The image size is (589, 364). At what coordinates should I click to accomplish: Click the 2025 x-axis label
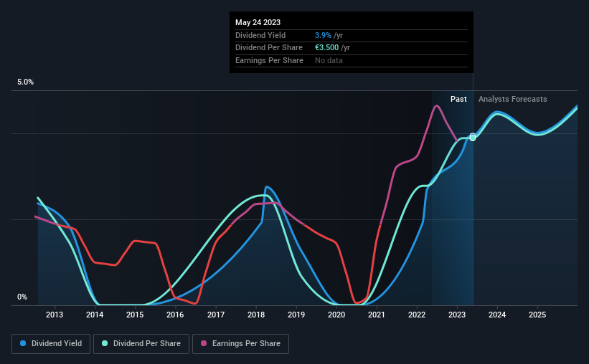pyautogui.click(x=537, y=315)
